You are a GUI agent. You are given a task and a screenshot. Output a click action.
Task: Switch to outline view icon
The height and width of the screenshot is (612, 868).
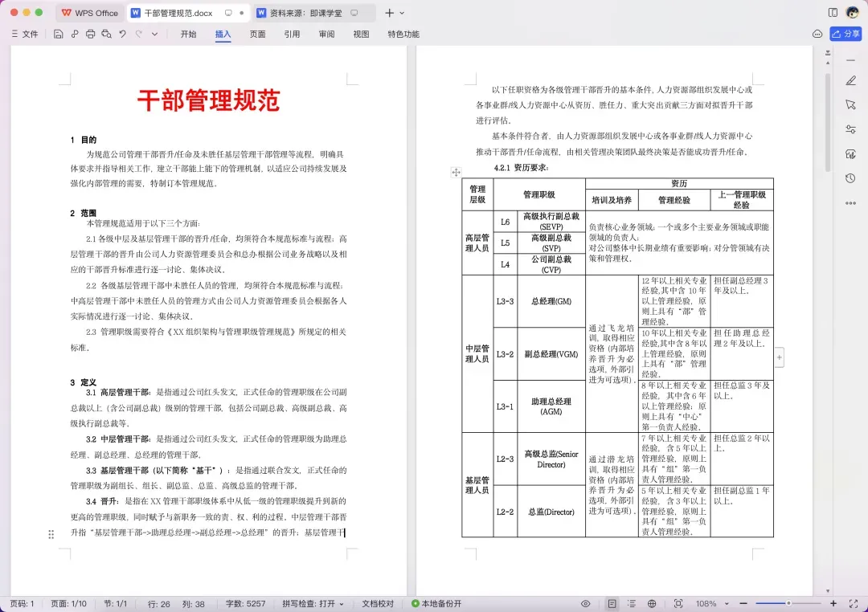click(x=632, y=603)
